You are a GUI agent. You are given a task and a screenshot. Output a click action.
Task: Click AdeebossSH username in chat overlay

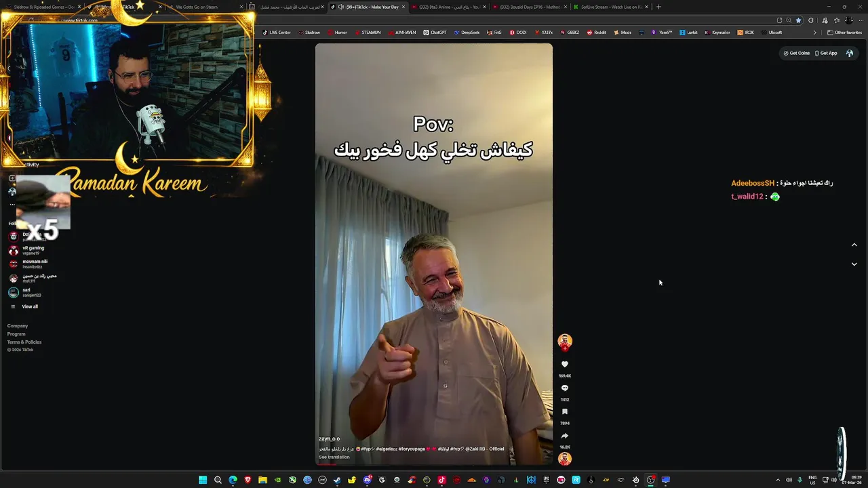(x=753, y=184)
